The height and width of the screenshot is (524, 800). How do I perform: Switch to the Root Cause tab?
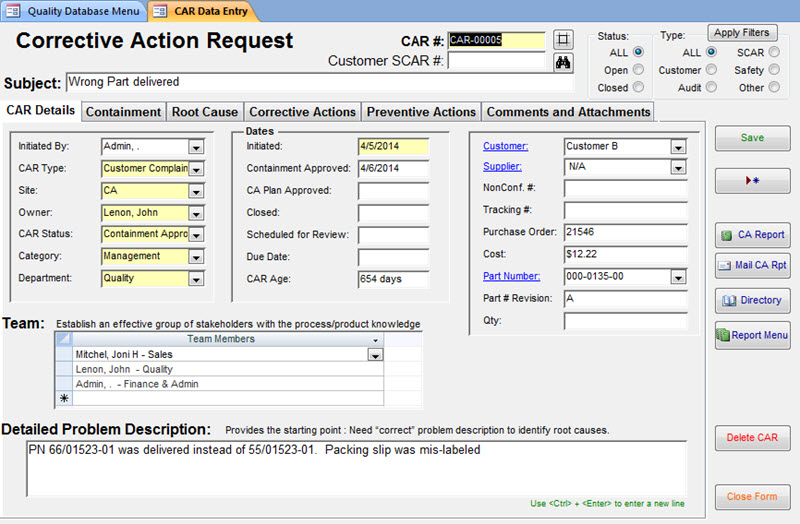click(x=205, y=112)
